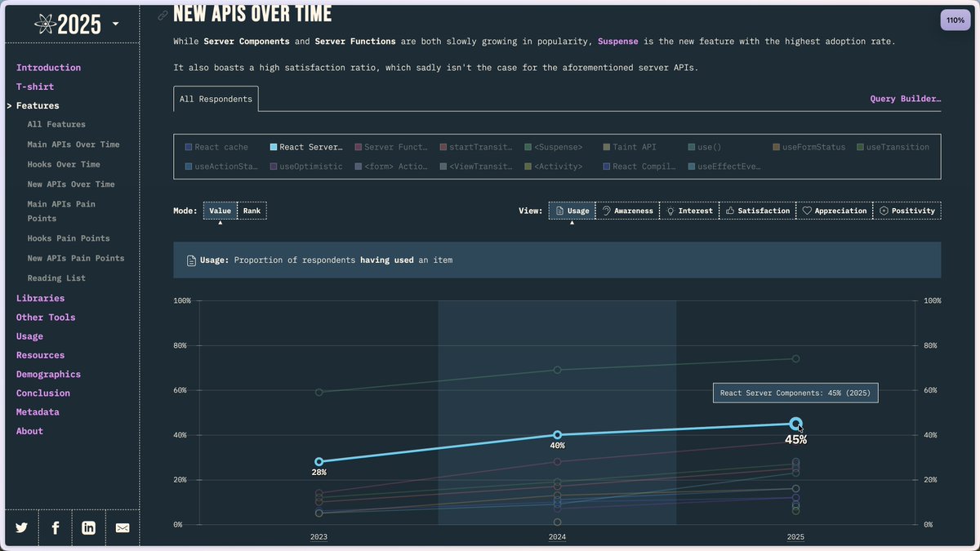This screenshot has width=980, height=551.
Task: Switch view to Satisfaction
Action: click(758, 211)
